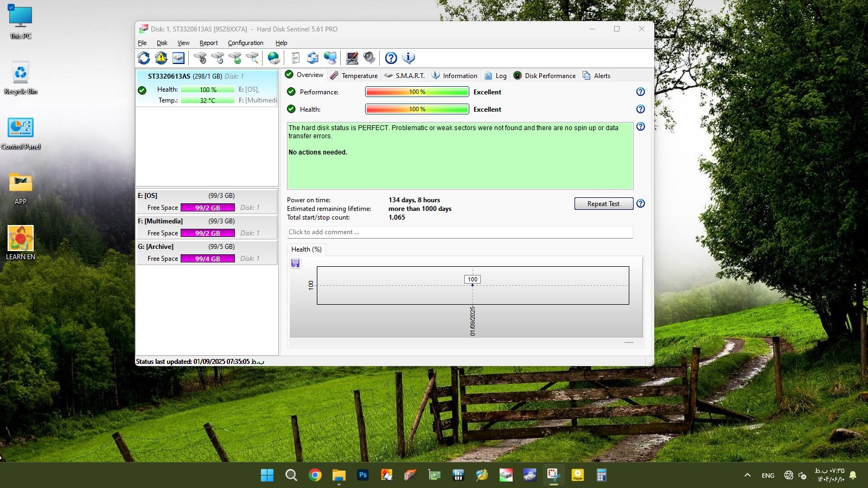Click the comment field 'Click to add comment'
This screenshot has width=868, height=488.
click(460, 232)
